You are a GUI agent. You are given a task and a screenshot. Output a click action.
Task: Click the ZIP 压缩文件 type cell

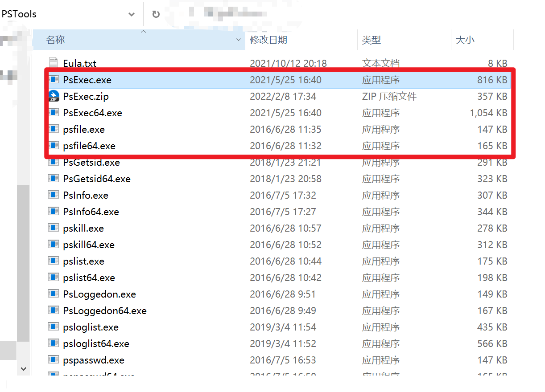point(389,96)
